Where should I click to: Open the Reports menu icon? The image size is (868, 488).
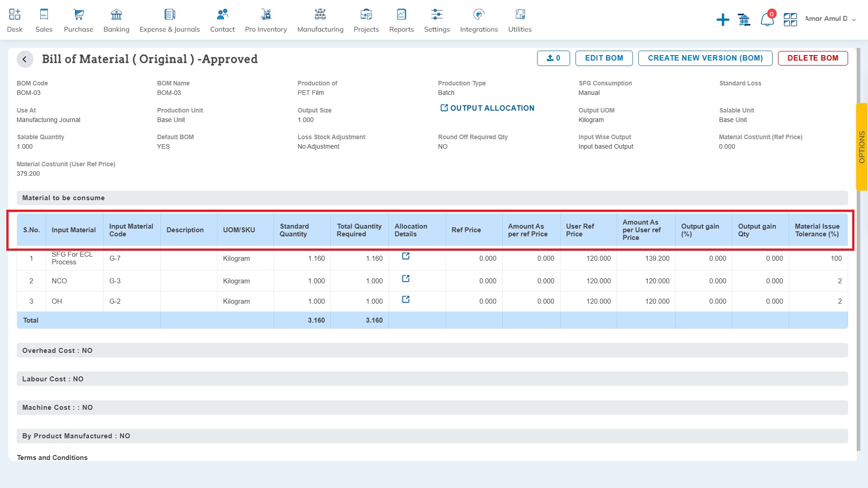tap(401, 14)
